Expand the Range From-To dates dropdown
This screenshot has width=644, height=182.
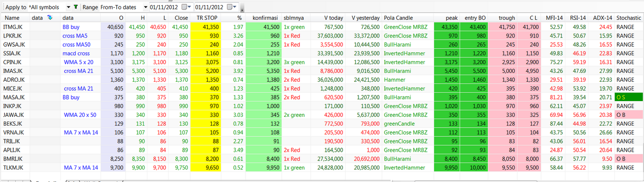tap(145, 7)
